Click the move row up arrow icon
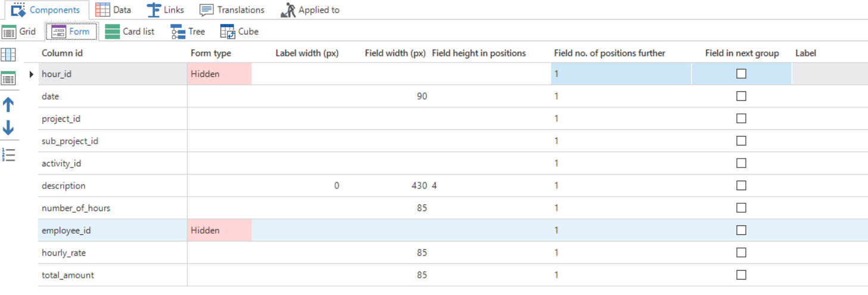 8,105
